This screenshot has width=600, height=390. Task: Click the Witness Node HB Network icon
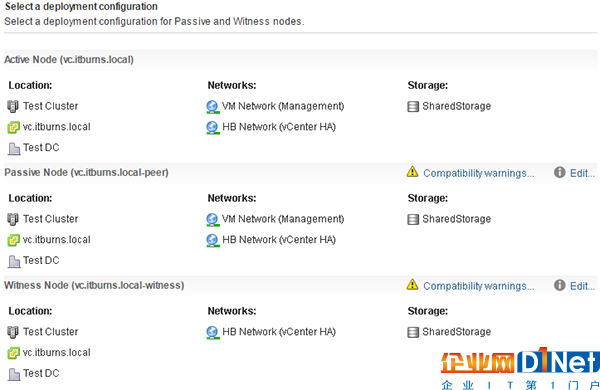212,332
